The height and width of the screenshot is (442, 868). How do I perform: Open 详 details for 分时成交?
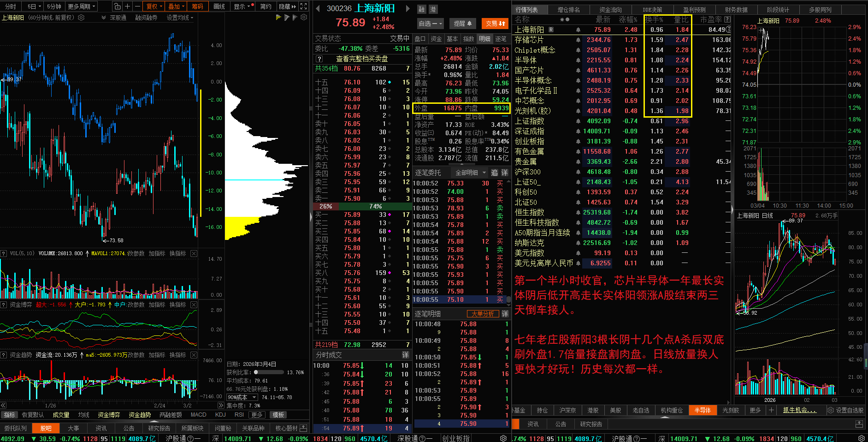pos(405,355)
